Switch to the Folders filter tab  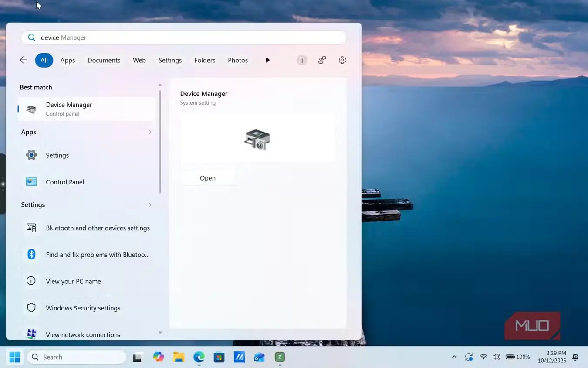click(205, 60)
